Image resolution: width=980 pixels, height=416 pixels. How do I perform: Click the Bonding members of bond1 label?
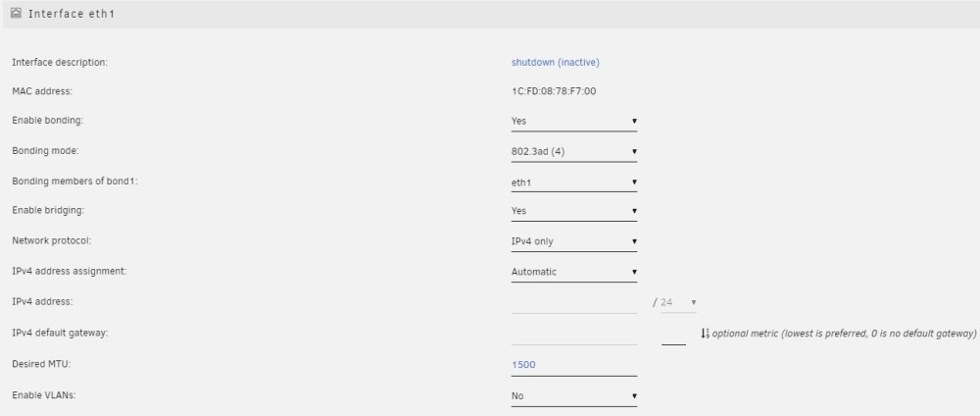tap(74, 182)
